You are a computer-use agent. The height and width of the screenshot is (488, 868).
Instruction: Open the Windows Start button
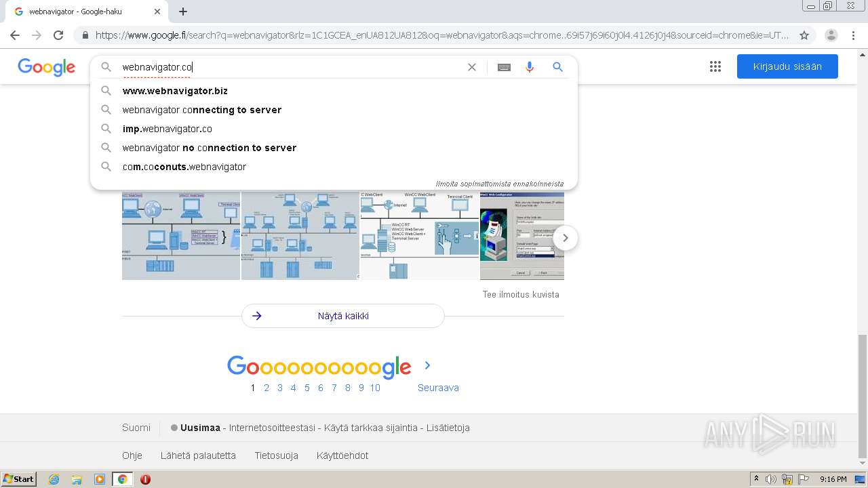[x=18, y=479]
